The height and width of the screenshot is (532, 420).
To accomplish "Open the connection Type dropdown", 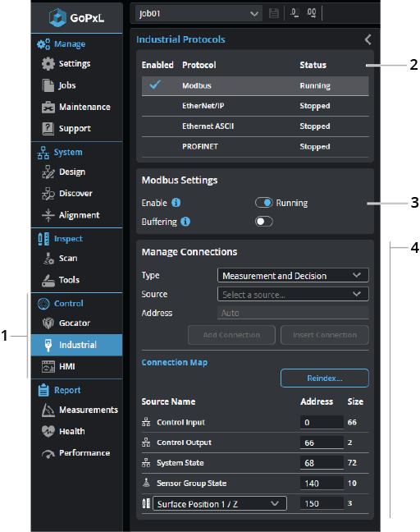I will 293,275.
